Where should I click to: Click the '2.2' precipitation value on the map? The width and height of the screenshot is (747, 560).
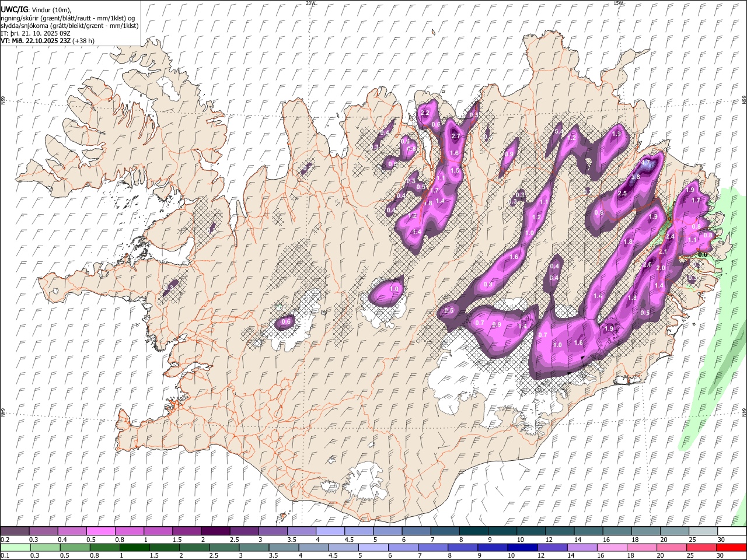tap(425, 113)
